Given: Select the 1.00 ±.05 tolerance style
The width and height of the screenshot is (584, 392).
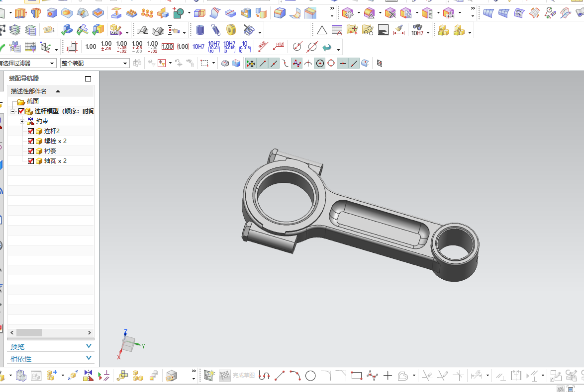Looking at the screenshot, I should 106,47.
